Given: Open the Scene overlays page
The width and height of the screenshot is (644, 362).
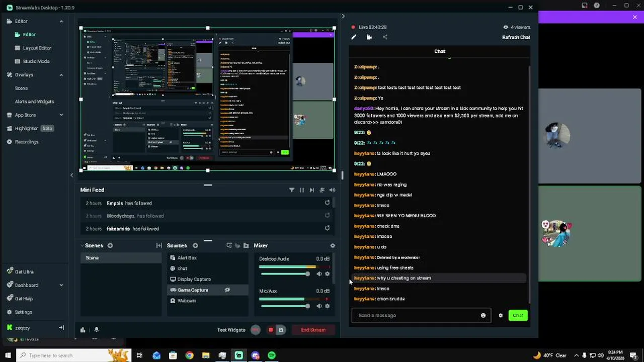Looking at the screenshot, I should 21,88.
